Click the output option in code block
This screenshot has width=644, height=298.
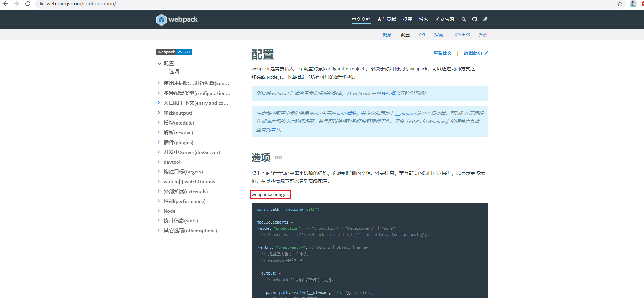268,273
